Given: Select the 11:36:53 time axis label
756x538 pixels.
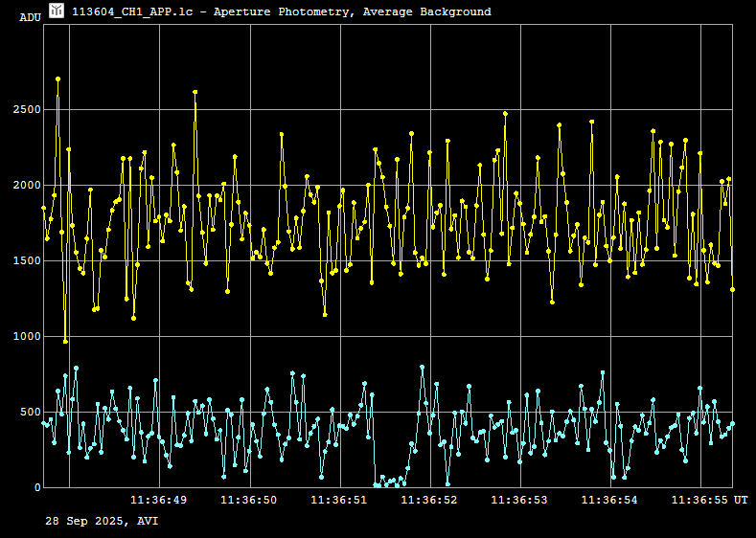Looking at the screenshot, I should pos(519,500).
